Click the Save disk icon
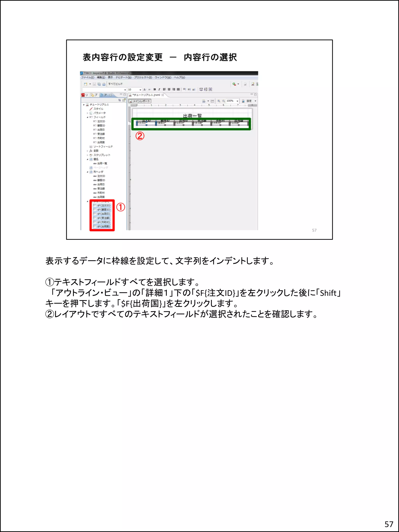This screenshot has width=399, height=532. 94,84
